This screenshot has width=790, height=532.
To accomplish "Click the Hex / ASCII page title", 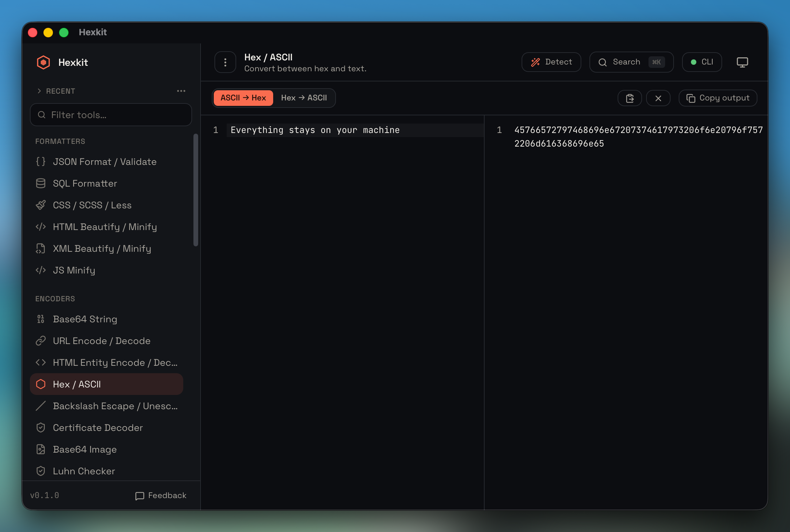I will coord(268,57).
